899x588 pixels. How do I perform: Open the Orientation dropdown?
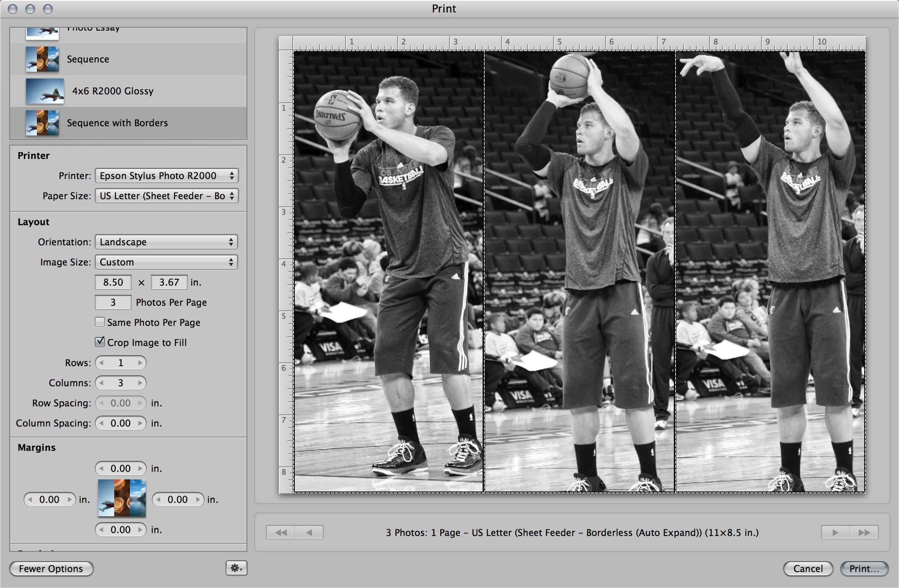[166, 242]
